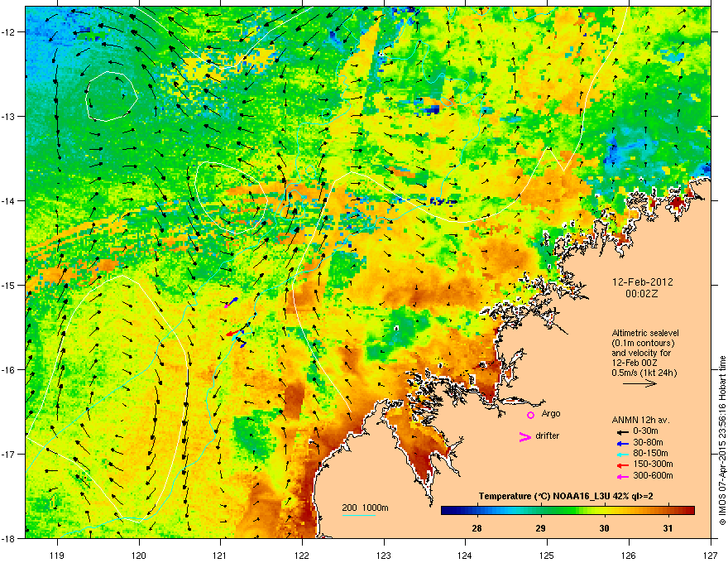Viewport: 728px width, 563px height.
Task: Click longitude label 122 on bottom axis
Action: click(x=302, y=555)
